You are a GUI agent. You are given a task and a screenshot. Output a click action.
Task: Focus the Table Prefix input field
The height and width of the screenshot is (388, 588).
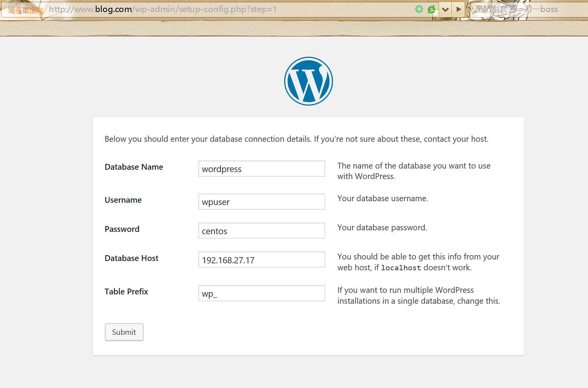click(x=262, y=293)
